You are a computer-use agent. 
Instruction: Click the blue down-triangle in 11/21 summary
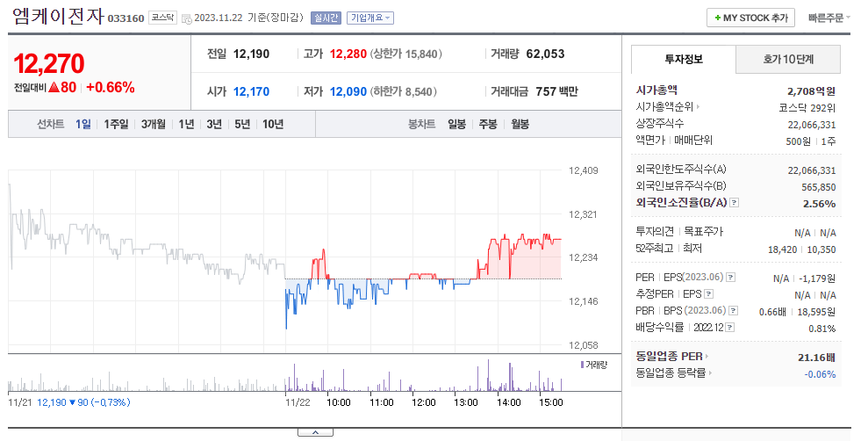[x=72, y=402]
